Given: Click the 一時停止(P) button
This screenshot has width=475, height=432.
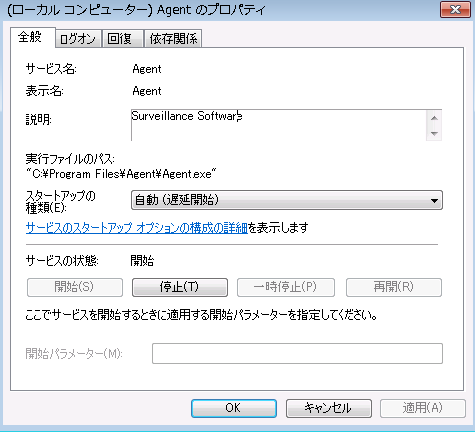Looking at the screenshot, I should pos(286,287).
